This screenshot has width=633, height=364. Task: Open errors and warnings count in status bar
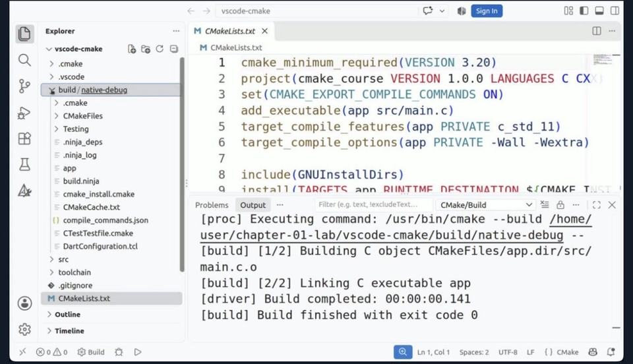tap(51, 352)
